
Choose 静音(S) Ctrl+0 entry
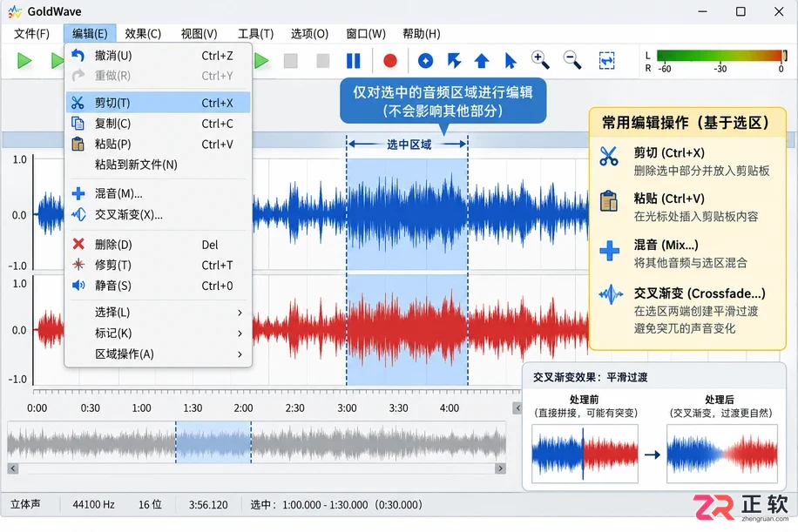[159, 286]
